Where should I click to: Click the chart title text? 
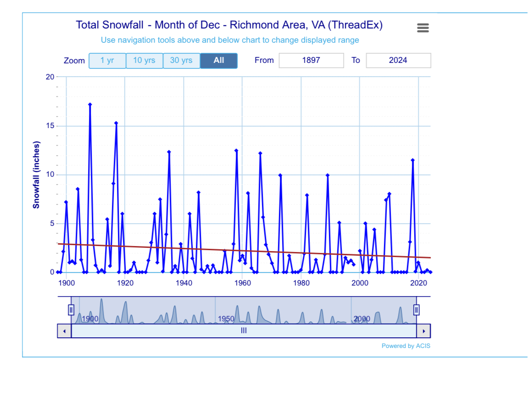click(x=229, y=25)
